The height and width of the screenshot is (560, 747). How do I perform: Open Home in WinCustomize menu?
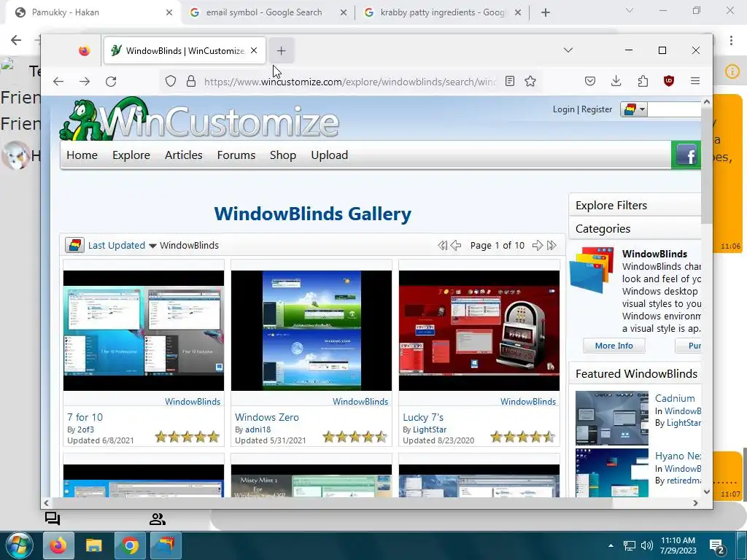point(82,155)
